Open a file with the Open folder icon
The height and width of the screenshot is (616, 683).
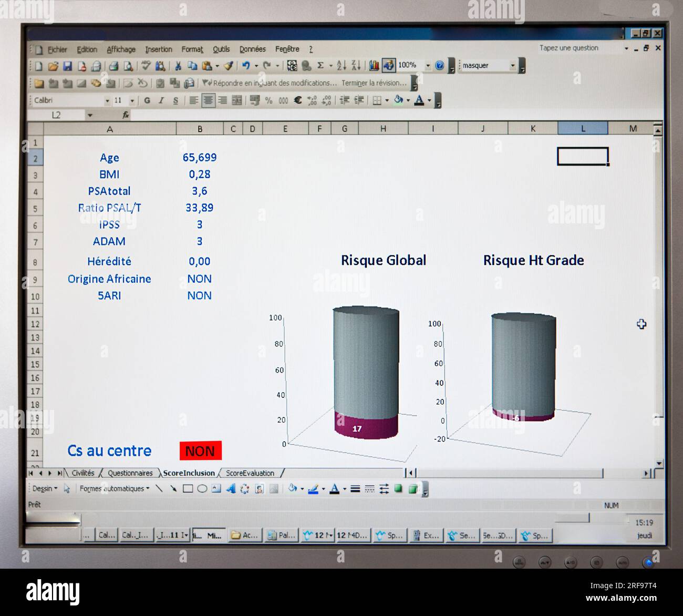[53, 66]
